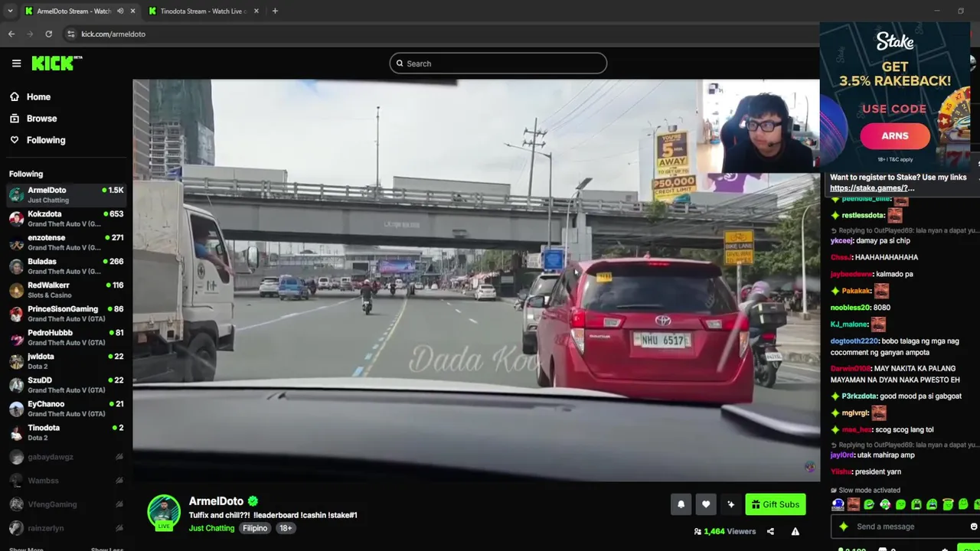Open RedWalkerr channel in Following list
Image resolution: width=980 pixels, height=551 pixels.
click(65, 290)
